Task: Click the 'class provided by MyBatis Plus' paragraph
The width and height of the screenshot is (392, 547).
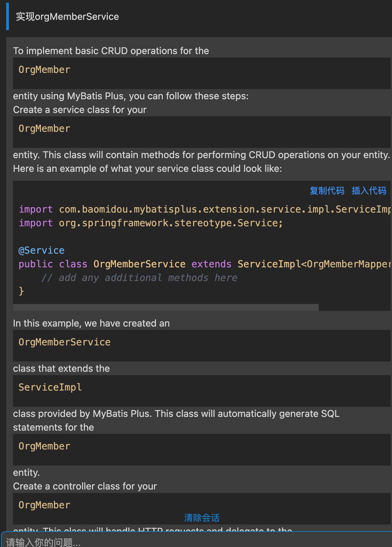Action: coord(176,414)
